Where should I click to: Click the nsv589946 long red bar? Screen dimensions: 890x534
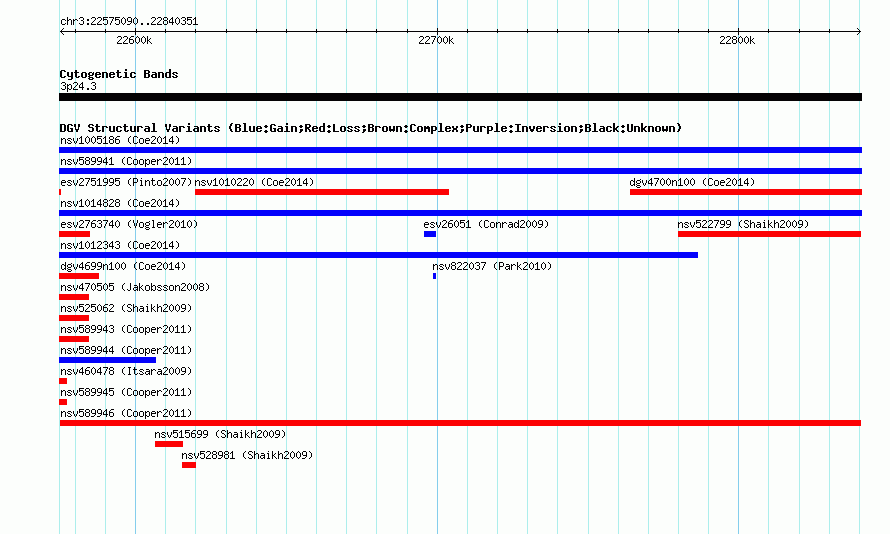(460, 423)
